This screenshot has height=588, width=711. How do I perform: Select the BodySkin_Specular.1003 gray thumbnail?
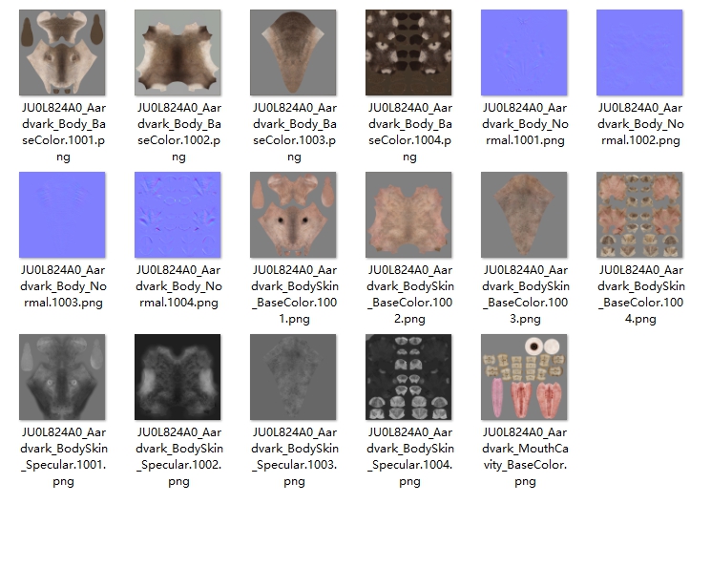coord(293,377)
